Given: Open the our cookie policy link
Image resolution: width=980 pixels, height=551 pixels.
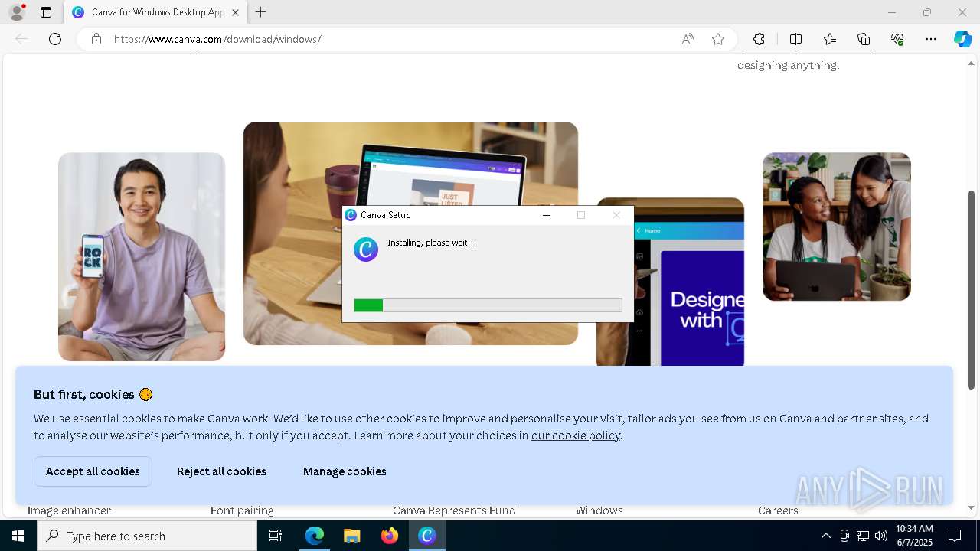Looking at the screenshot, I should point(576,435).
